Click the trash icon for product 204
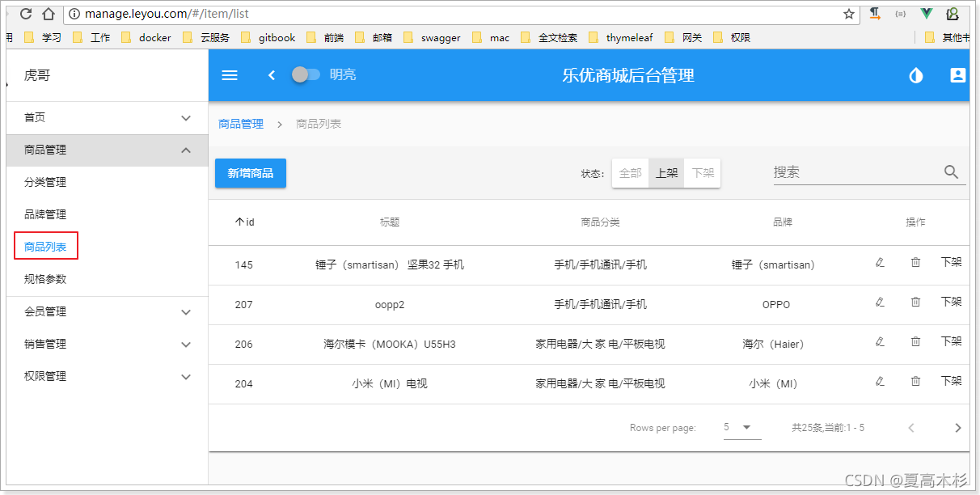This screenshot has width=980, height=495. (x=915, y=380)
